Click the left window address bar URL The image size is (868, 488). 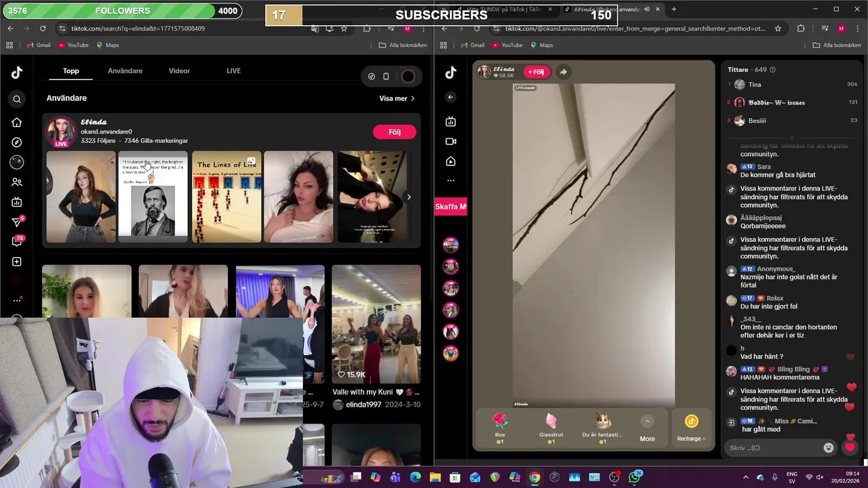[138, 28]
